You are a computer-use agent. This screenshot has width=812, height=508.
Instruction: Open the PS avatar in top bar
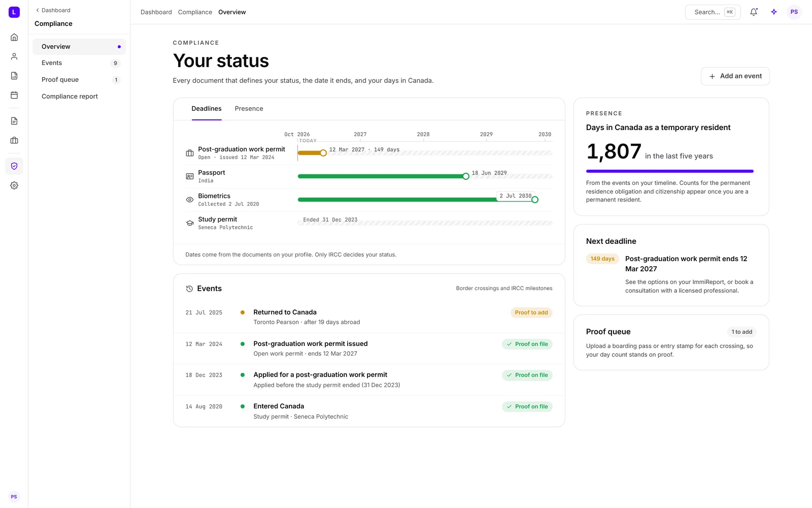tap(794, 12)
